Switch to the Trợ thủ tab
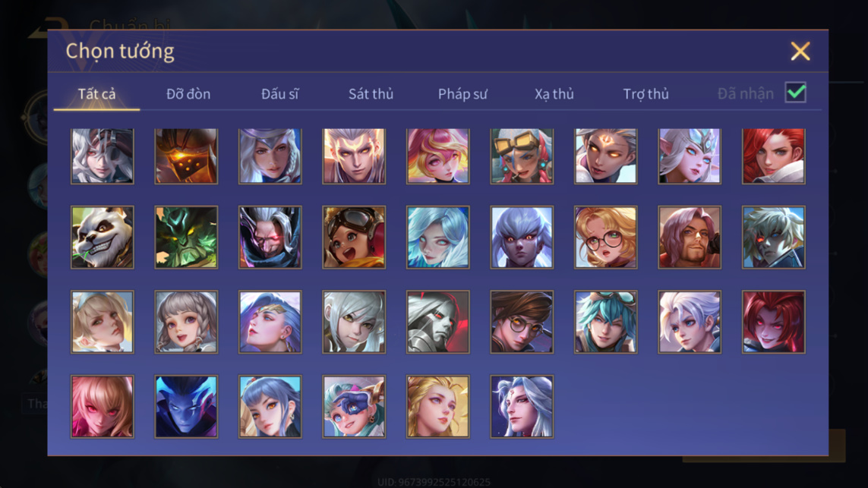 point(645,94)
